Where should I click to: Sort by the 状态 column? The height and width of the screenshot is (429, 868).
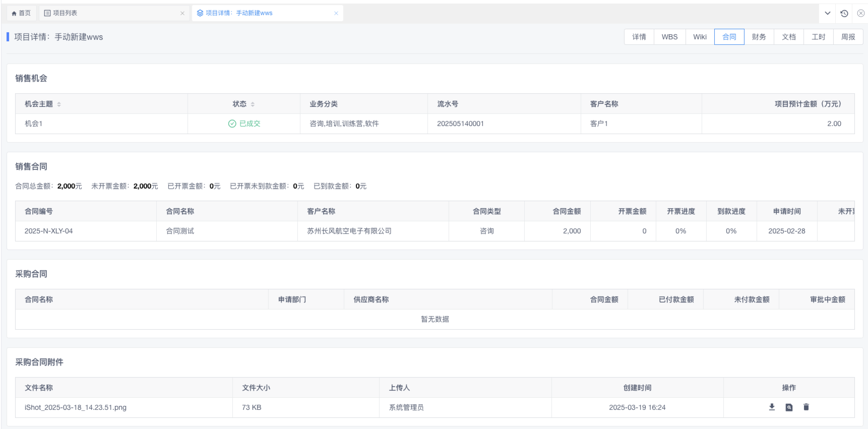click(x=253, y=104)
